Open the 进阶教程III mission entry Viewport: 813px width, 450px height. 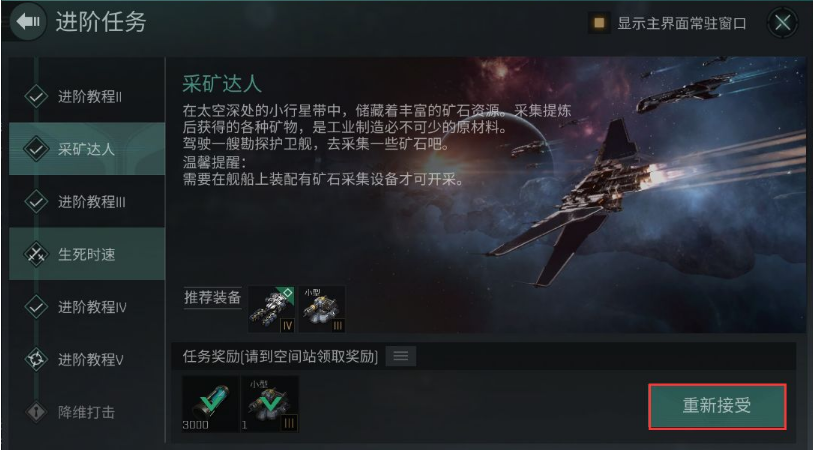coord(87,202)
